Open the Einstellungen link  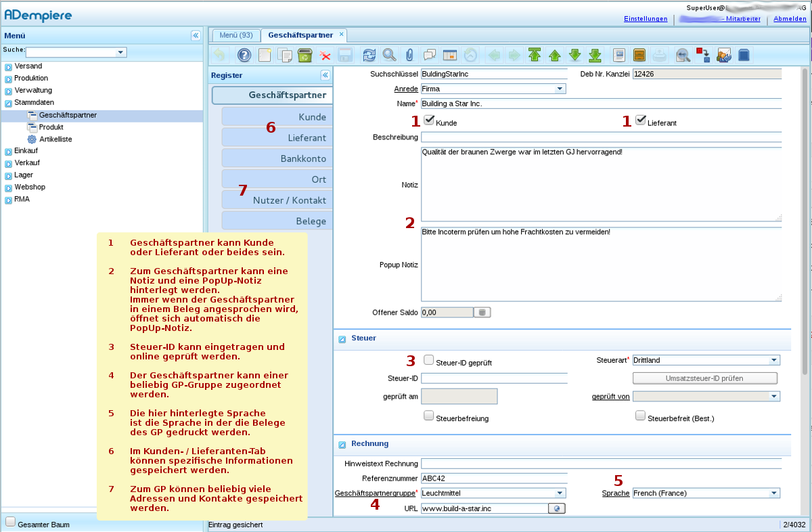pos(646,19)
